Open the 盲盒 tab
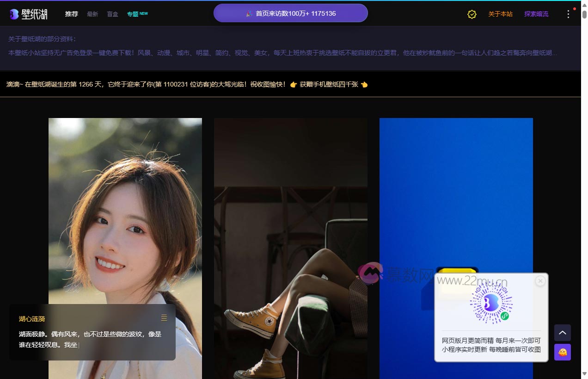The height and width of the screenshot is (379, 588). pyautogui.click(x=112, y=14)
